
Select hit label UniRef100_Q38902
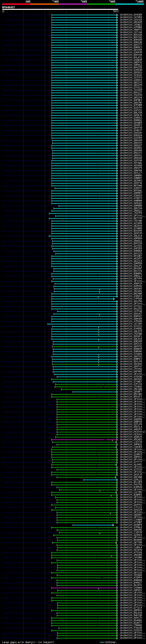[131, 80]
